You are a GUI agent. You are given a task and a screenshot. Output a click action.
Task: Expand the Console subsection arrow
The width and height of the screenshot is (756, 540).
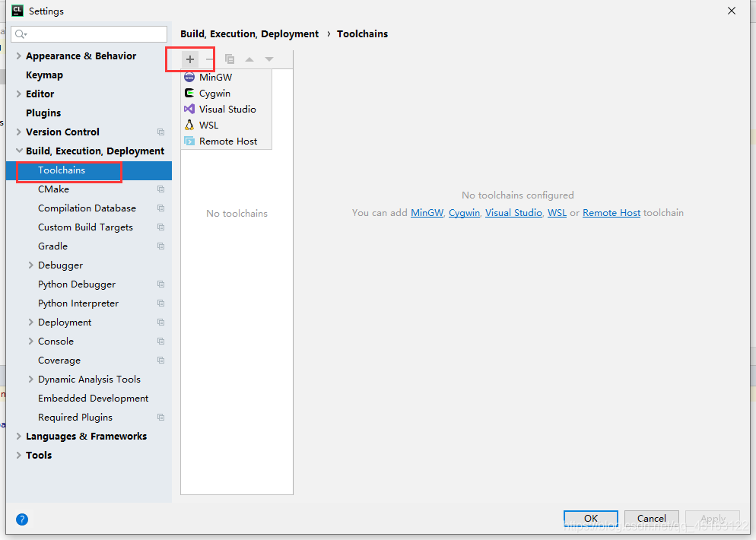[30, 341]
